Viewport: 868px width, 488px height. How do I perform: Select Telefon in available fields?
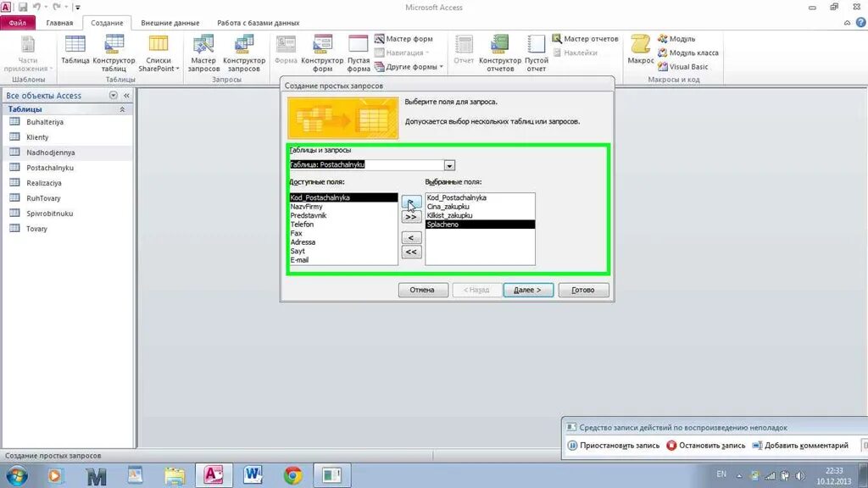[x=343, y=224]
